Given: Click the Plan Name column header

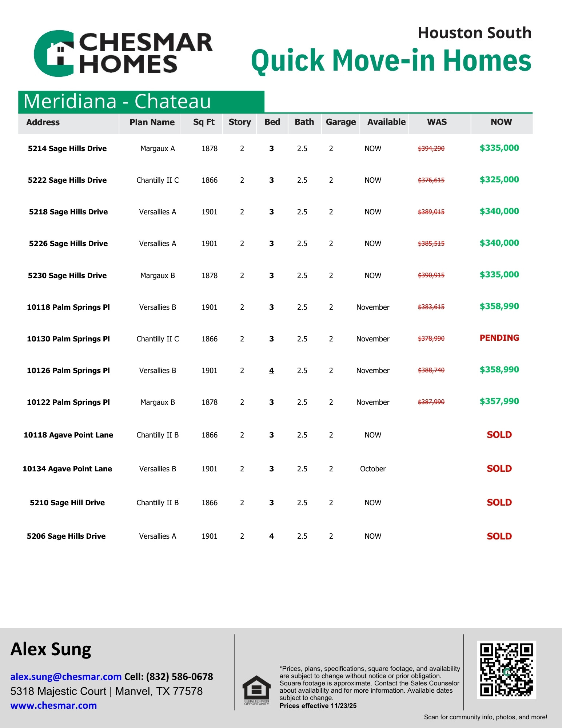Looking at the screenshot, I should pos(152,122).
